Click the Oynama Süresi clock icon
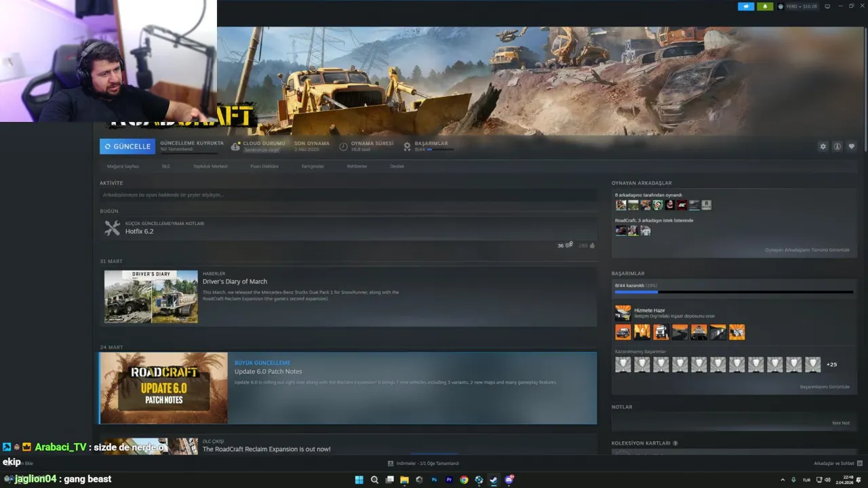 click(x=344, y=146)
